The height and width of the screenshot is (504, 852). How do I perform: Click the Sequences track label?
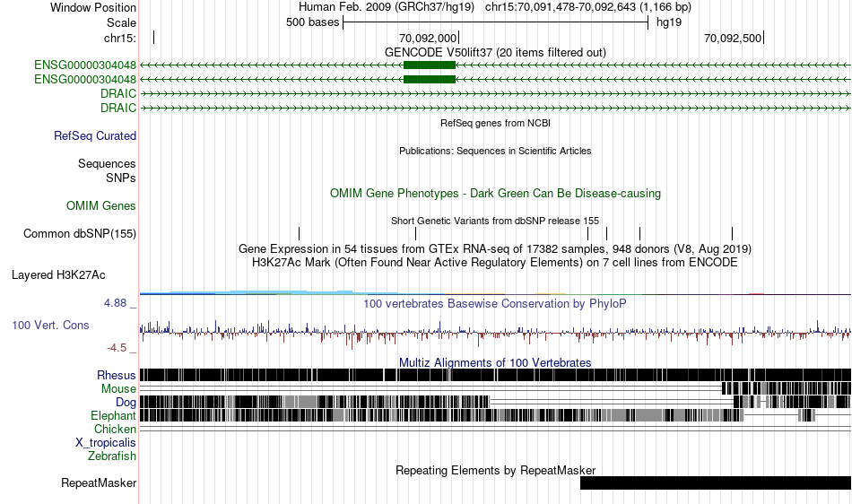point(107,163)
